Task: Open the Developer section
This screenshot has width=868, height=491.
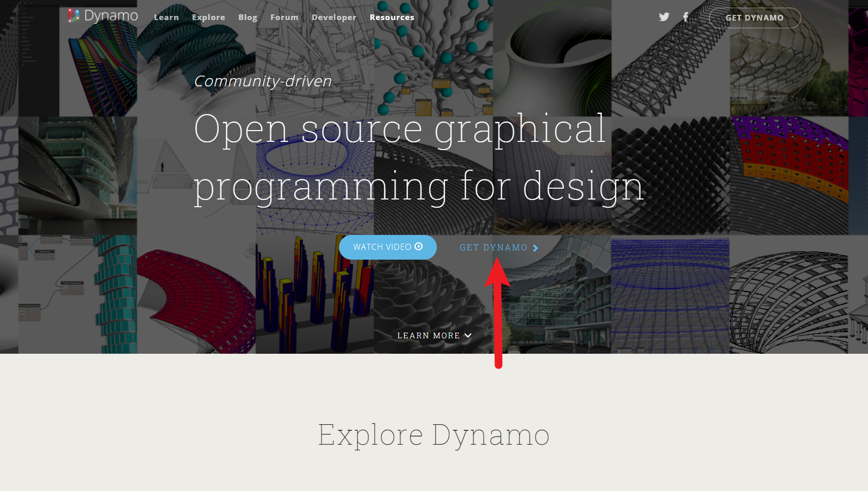Action: 334,17
